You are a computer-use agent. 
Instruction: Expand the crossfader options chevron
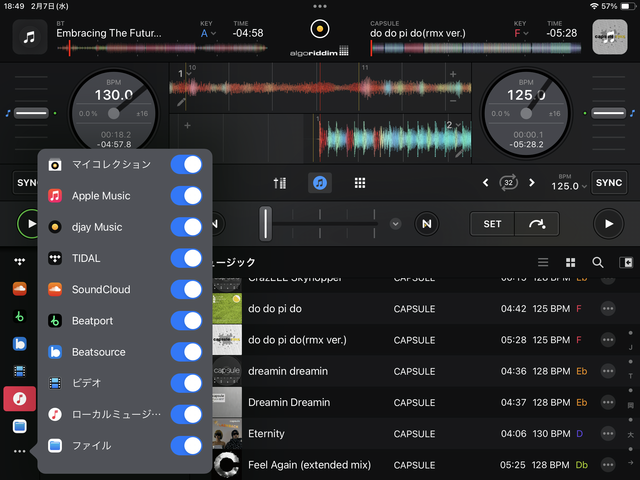click(x=395, y=223)
